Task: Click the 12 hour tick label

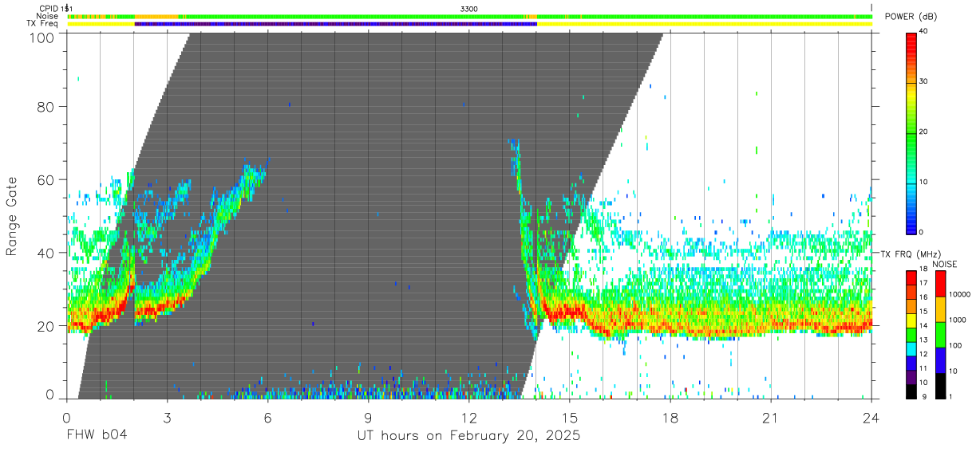Action: (468, 419)
